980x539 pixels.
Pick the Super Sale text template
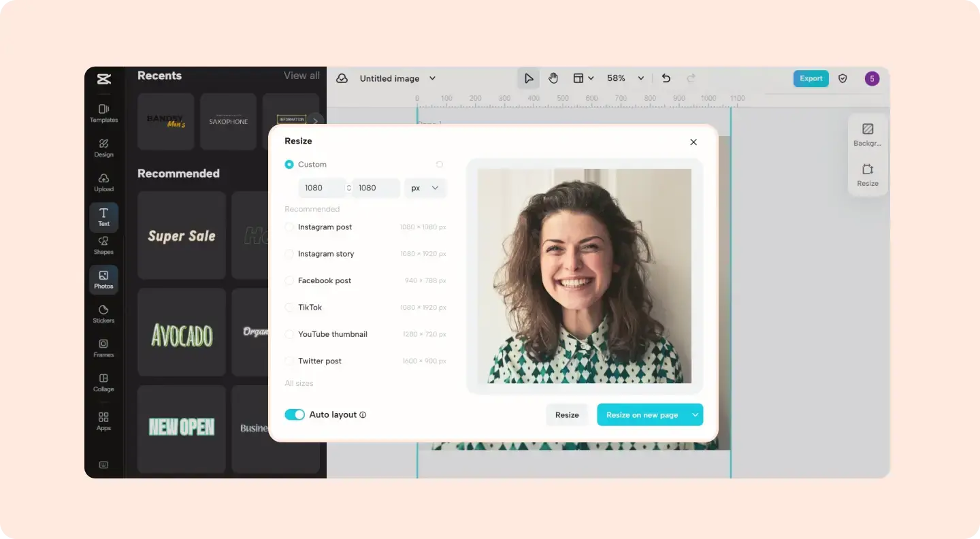[182, 235]
